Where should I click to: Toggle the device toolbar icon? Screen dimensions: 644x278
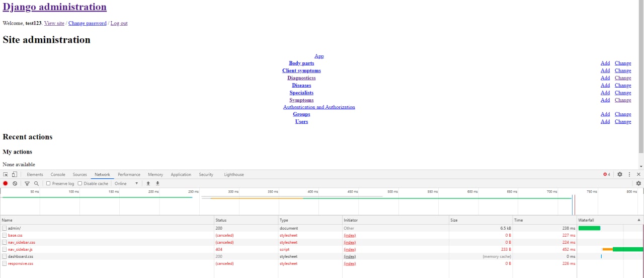tap(15, 174)
